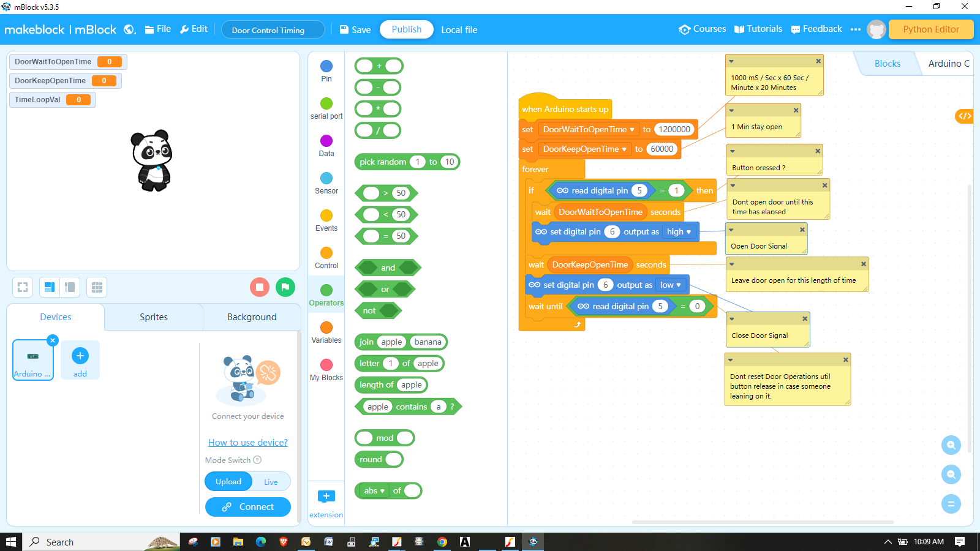Open the extension center icon
The width and height of the screenshot is (980, 551).
click(x=326, y=497)
